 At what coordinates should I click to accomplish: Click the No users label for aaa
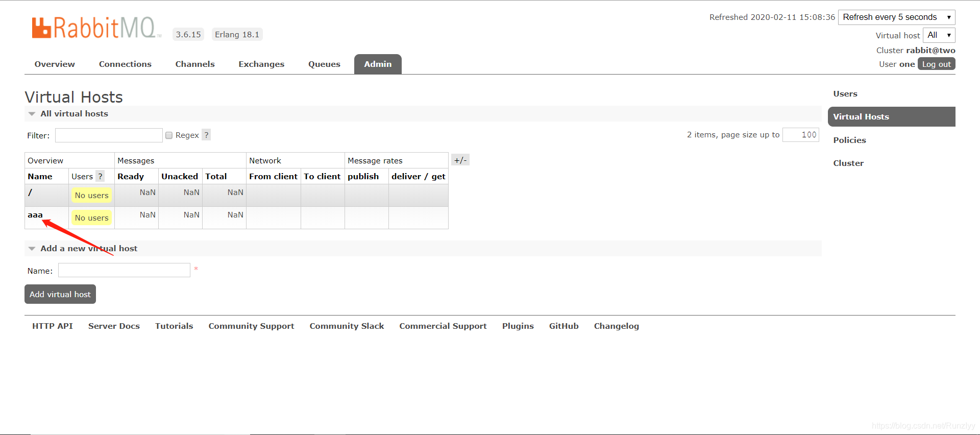click(x=92, y=217)
